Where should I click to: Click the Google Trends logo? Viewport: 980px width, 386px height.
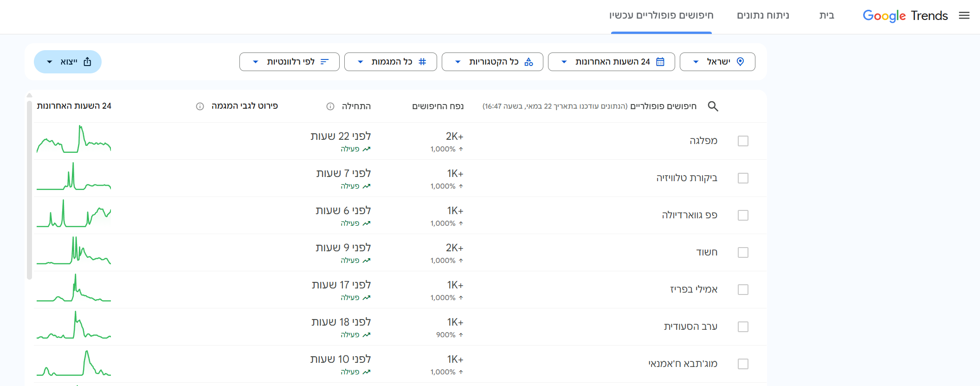[905, 16]
